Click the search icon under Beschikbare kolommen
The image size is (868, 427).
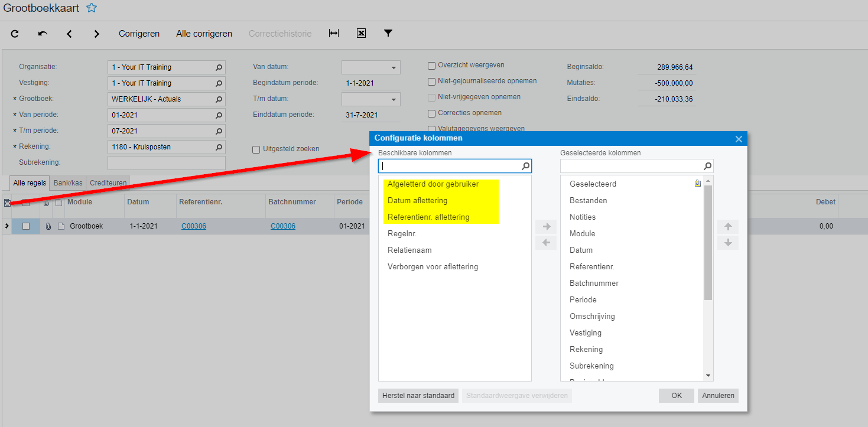[x=525, y=167]
